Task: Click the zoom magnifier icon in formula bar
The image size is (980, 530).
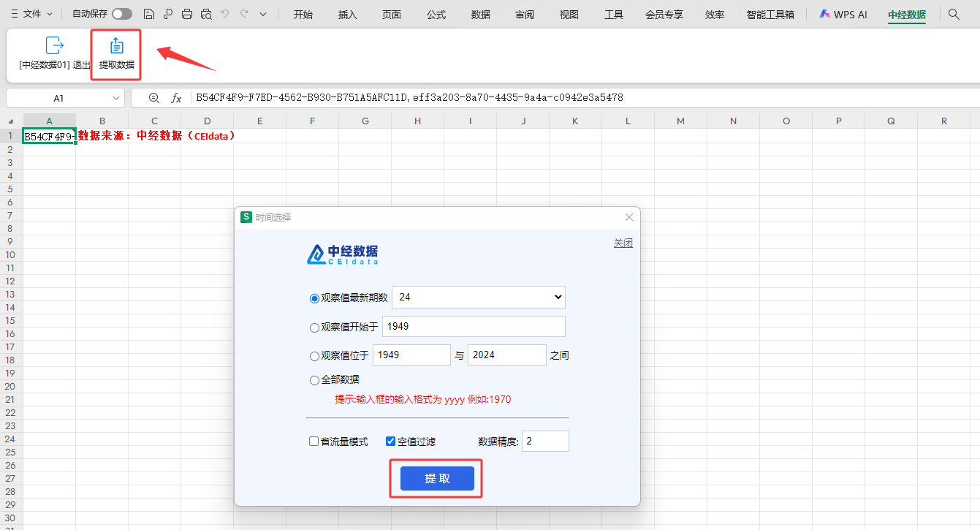Action: click(153, 98)
